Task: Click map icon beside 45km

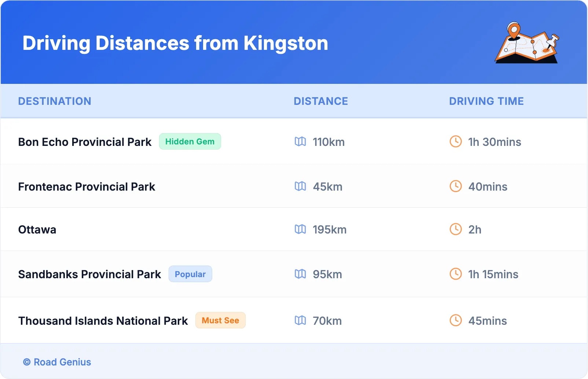Action: click(300, 186)
